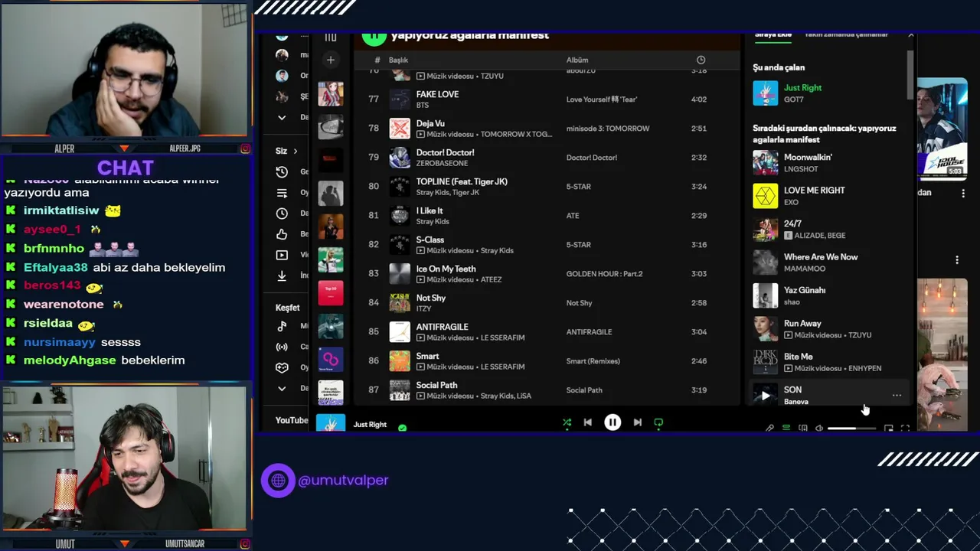Open YouTube Downloads arrow icon

click(x=282, y=275)
